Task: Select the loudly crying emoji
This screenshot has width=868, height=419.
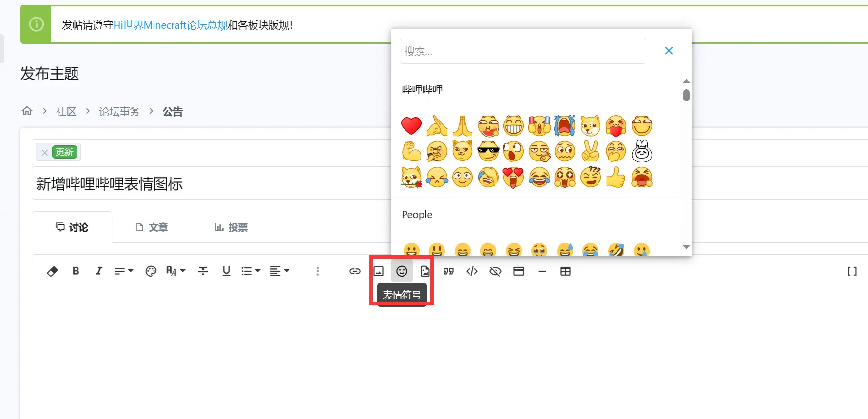Action: (565, 126)
